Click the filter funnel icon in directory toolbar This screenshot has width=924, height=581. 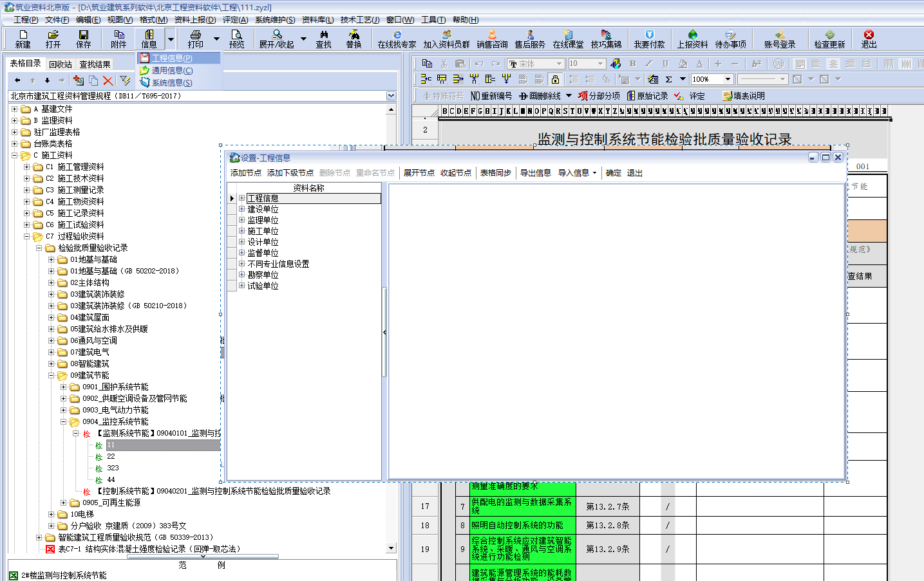tap(125, 80)
